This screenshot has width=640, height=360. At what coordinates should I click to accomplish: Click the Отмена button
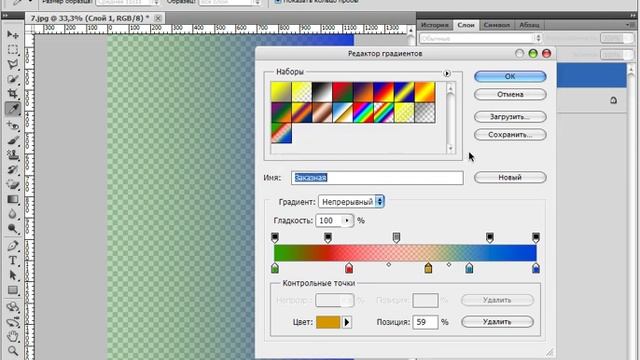pyautogui.click(x=510, y=94)
